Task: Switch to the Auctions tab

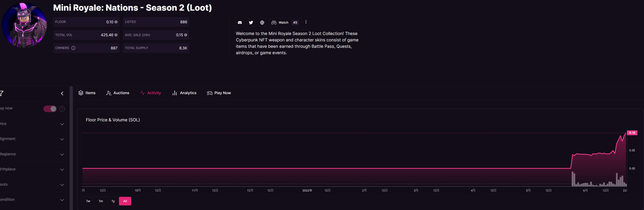Action: 118,93
